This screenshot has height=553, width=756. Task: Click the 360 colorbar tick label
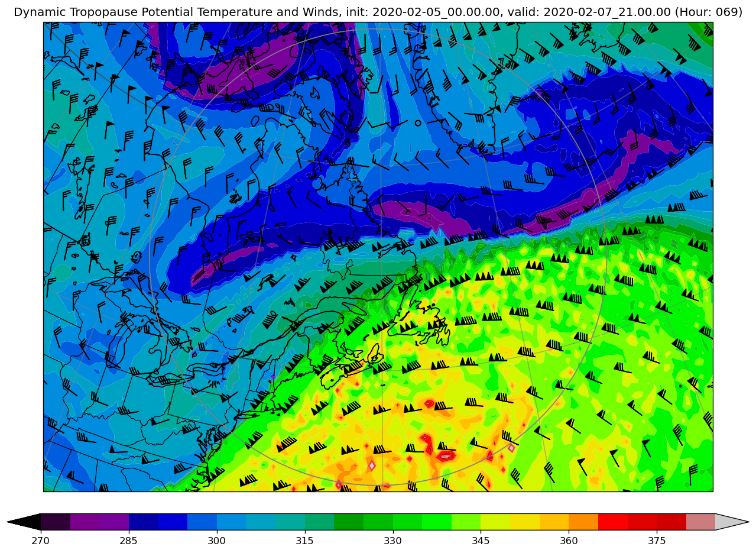point(569,541)
